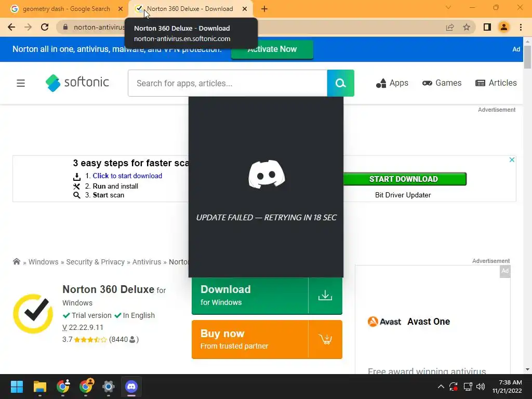This screenshot has height=399, width=532.
Task: Click the teal search magnifier button
Action: click(x=341, y=83)
